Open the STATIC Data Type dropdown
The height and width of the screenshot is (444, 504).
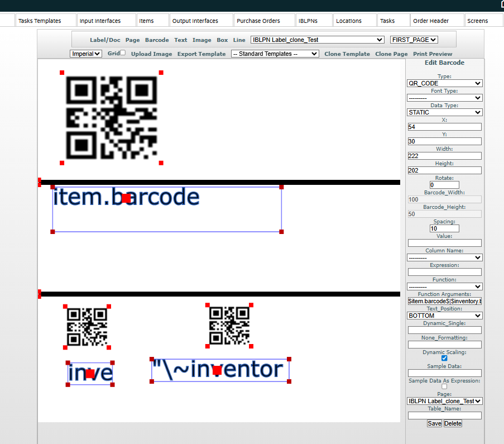pos(444,112)
